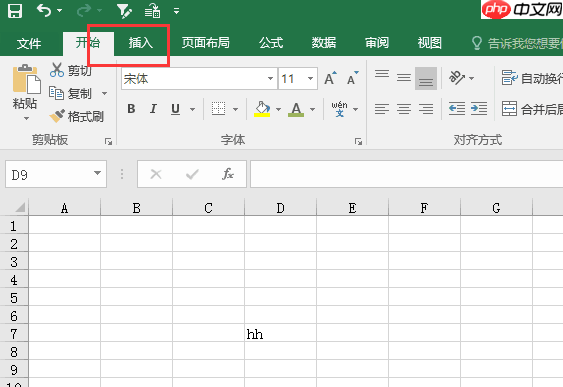Click the increase indent icon

(x=479, y=108)
